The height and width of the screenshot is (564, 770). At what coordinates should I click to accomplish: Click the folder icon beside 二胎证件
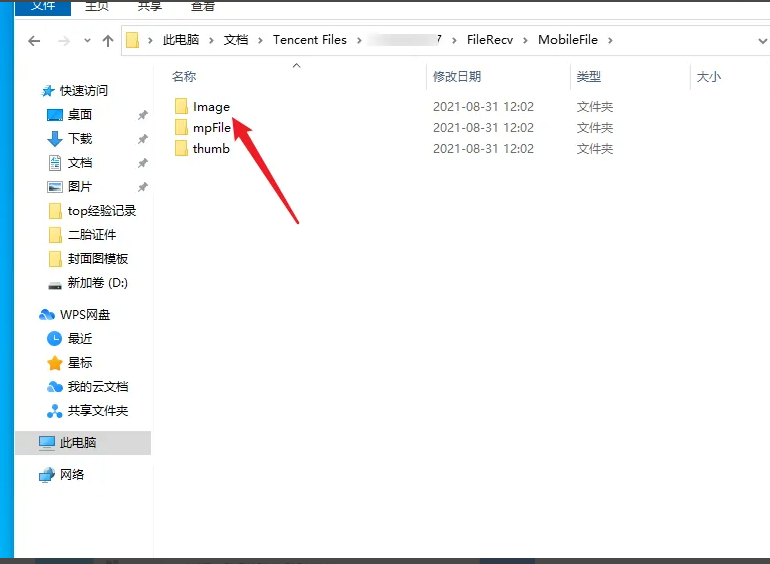(55, 235)
